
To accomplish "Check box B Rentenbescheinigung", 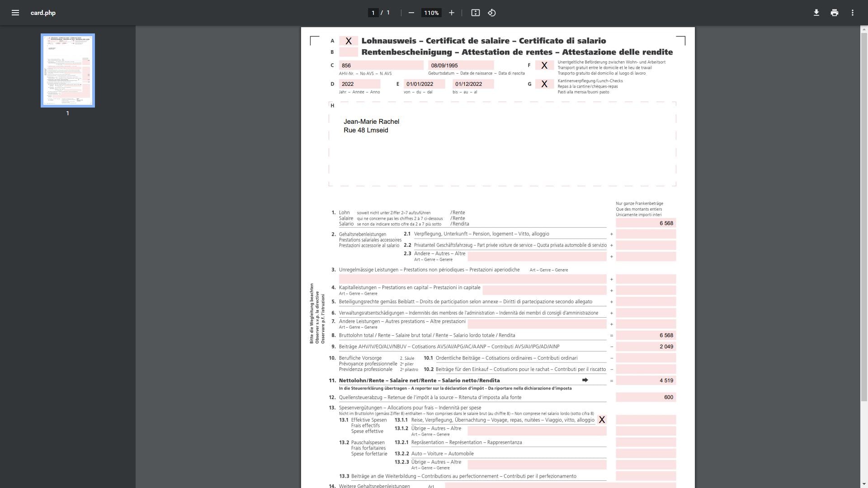I will point(348,52).
